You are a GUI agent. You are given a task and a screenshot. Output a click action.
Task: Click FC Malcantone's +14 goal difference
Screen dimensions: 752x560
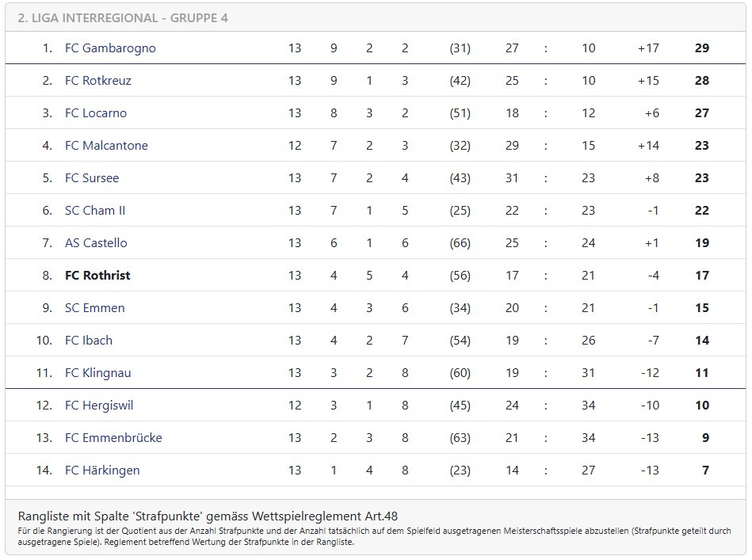click(x=648, y=146)
